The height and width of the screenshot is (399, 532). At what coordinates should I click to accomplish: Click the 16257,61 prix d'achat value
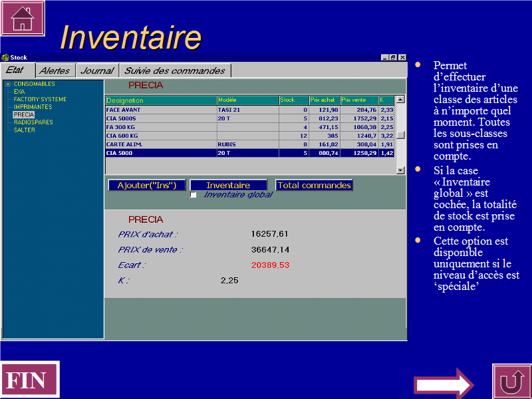(x=270, y=234)
